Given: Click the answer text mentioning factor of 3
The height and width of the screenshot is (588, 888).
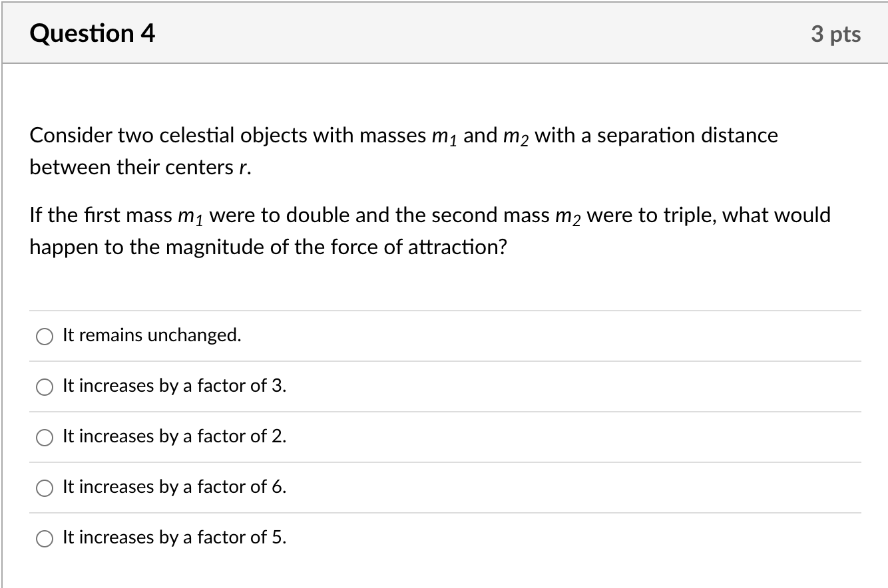Looking at the screenshot, I should [x=174, y=386].
